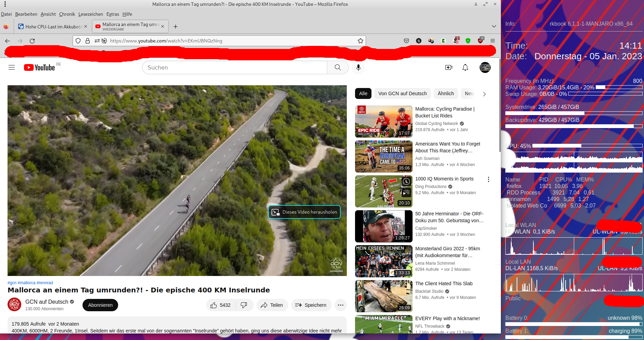Open YouTube guide hamburger menu
644x340 pixels.
point(12,67)
